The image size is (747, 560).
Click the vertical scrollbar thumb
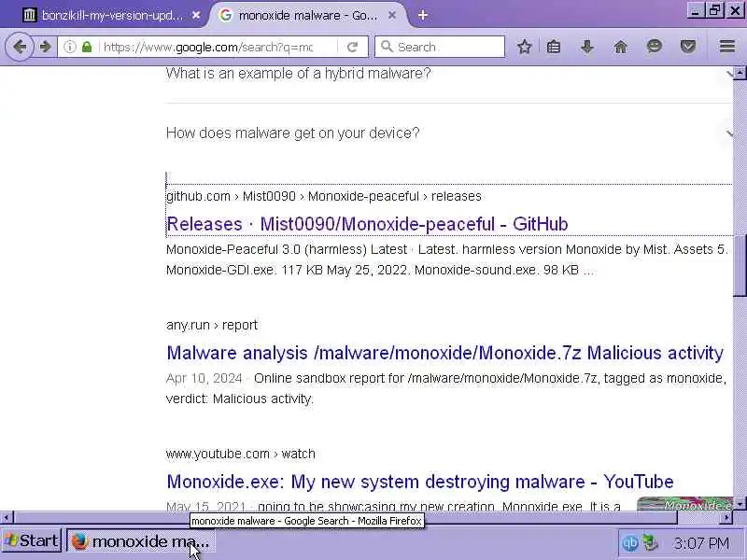point(740,266)
